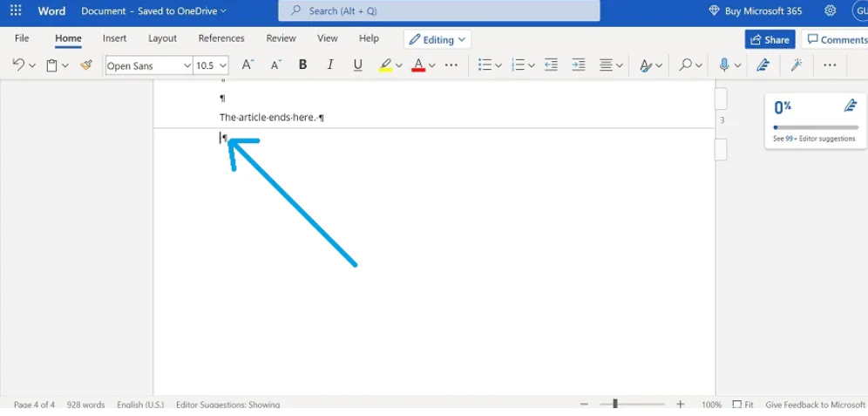This screenshot has height=416, width=868.
Task: Apply numbered list
Action: tap(519, 65)
